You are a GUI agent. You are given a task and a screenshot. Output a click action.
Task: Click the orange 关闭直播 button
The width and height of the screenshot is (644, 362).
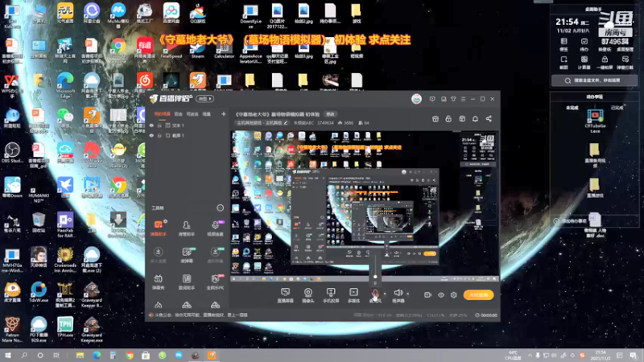pyautogui.click(x=478, y=294)
